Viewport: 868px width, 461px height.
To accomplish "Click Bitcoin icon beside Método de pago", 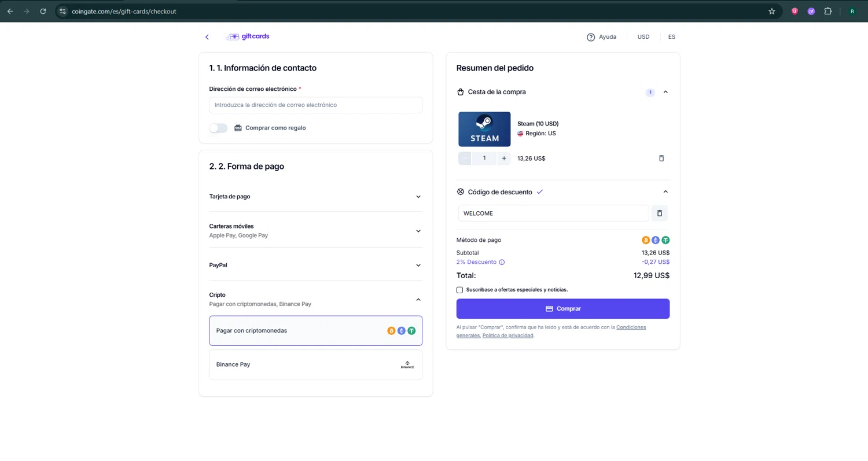I will click(x=646, y=240).
